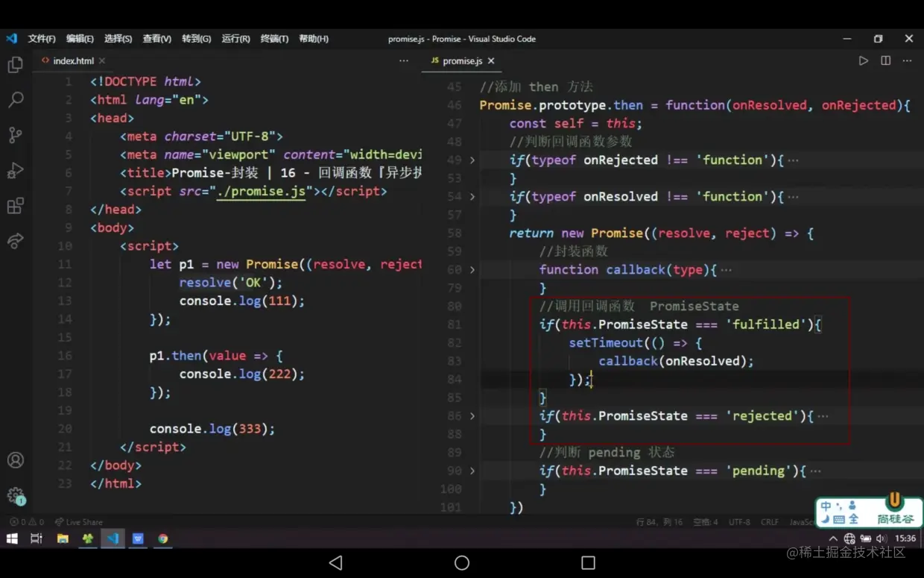Close the promise.js tab
The height and width of the screenshot is (578, 924).
[x=491, y=61]
